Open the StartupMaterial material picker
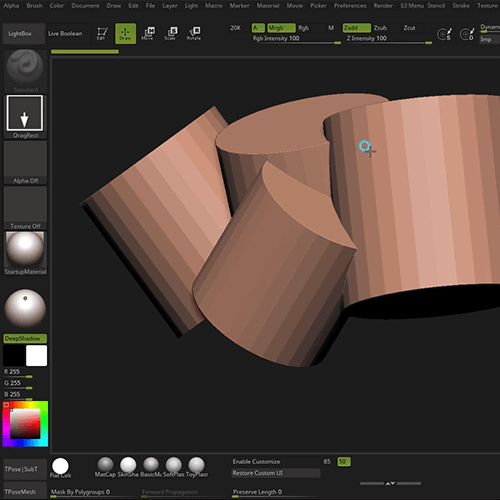The image size is (500, 500). [x=25, y=253]
